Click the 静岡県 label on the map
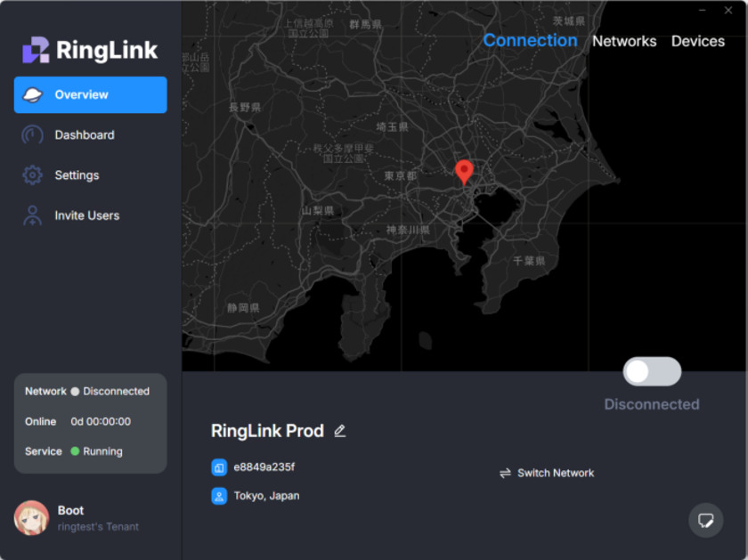The width and height of the screenshot is (748, 560). [x=243, y=308]
